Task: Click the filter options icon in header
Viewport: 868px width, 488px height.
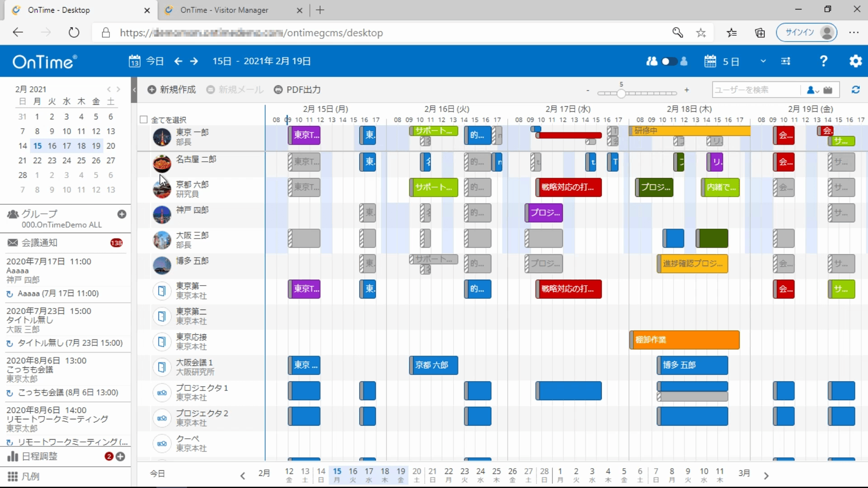Action: [x=786, y=61]
